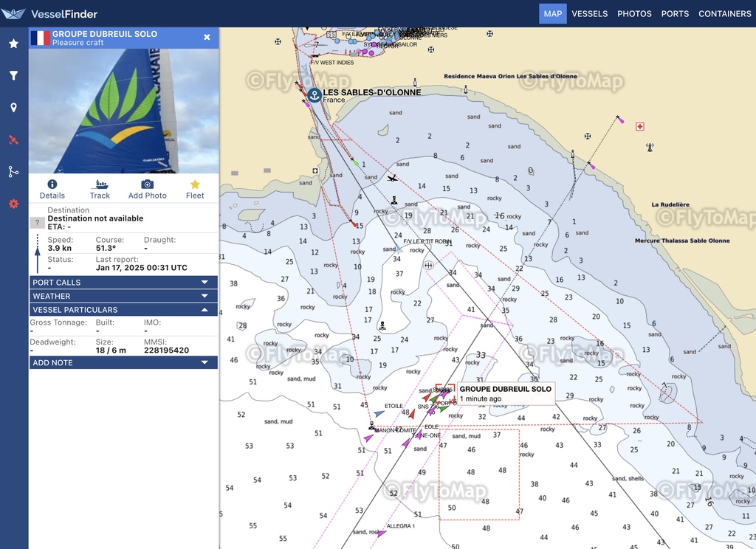Open the red settings gear icon
This screenshot has height=549, width=756.
click(x=13, y=204)
